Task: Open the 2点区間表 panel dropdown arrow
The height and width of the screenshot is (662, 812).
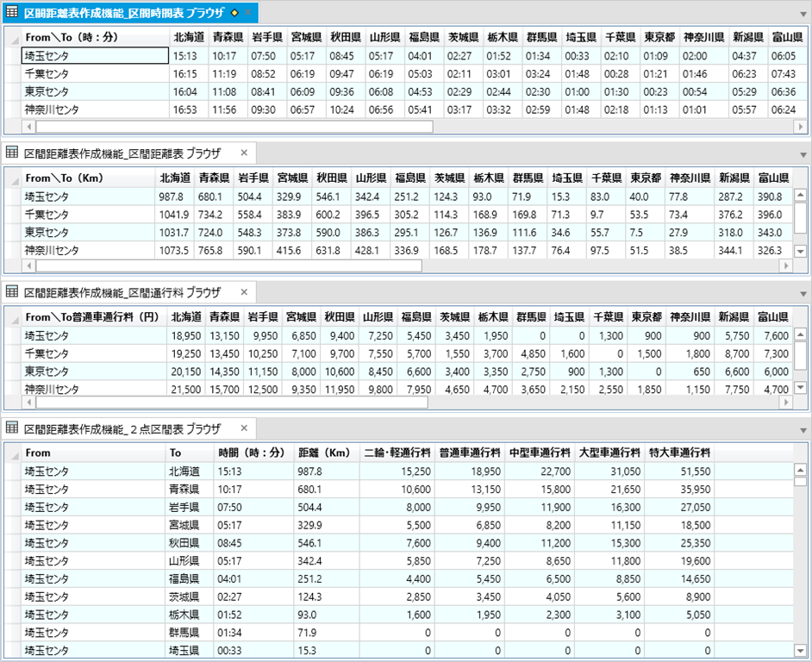Action: [803, 430]
